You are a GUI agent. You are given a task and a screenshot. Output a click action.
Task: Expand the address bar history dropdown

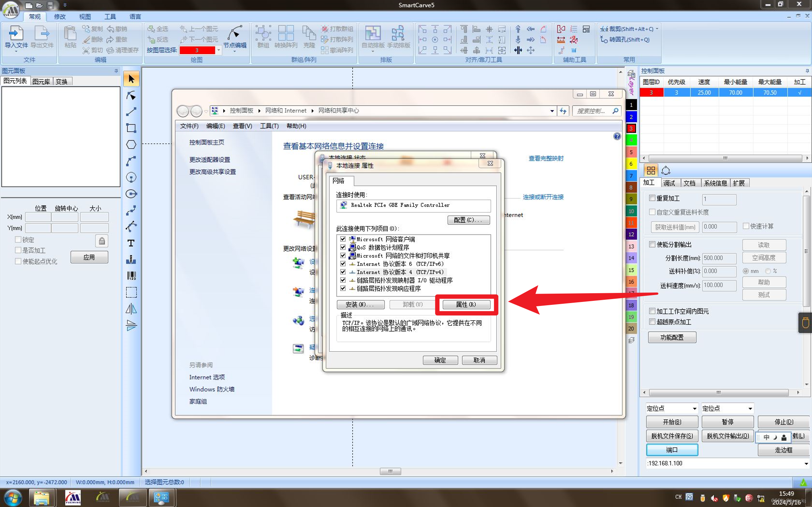pos(552,111)
